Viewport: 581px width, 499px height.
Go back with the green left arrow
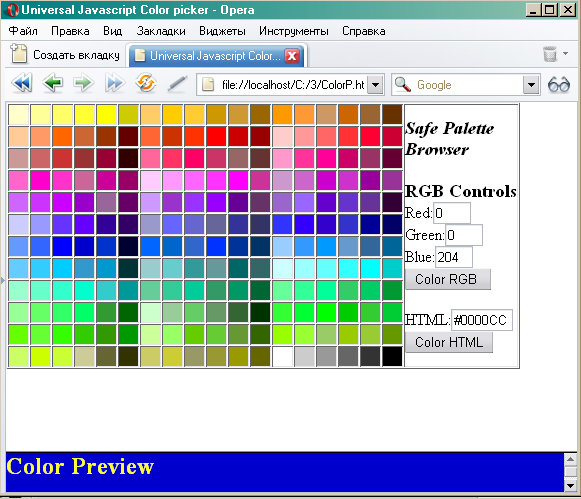click(x=53, y=83)
